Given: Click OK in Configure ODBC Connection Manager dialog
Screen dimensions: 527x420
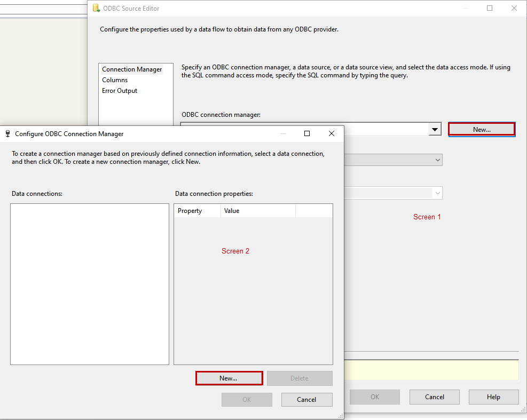Looking at the screenshot, I should pos(247,400).
